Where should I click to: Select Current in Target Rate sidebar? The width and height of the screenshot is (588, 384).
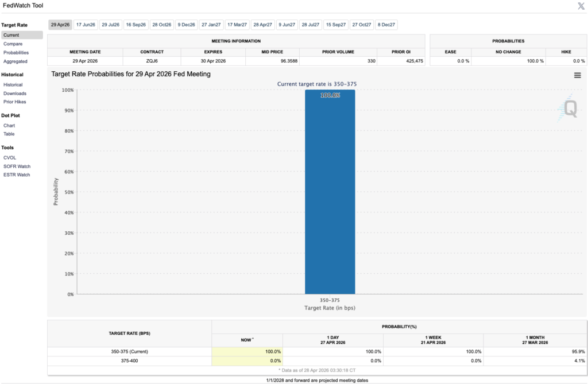point(11,35)
